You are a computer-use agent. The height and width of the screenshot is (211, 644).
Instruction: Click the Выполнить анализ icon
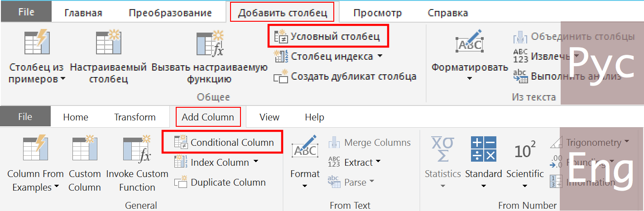[521, 77]
